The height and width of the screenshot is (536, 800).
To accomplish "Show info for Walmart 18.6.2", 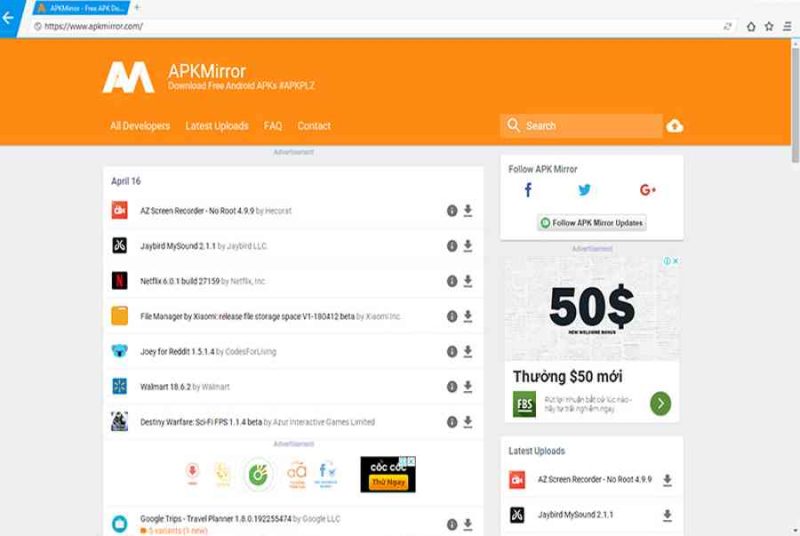I will [452, 387].
